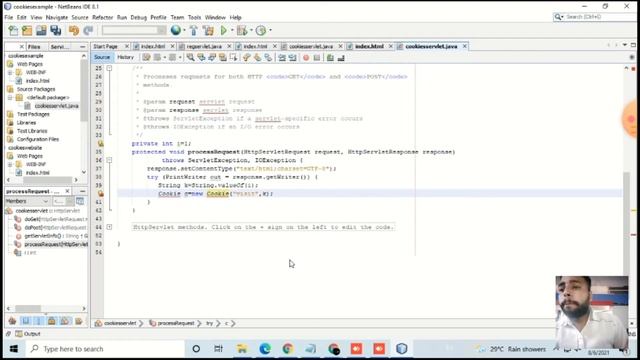The height and width of the screenshot is (360, 640).
Task: Expand WEB-INF folder under cookiesexample
Action: (10, 73)
